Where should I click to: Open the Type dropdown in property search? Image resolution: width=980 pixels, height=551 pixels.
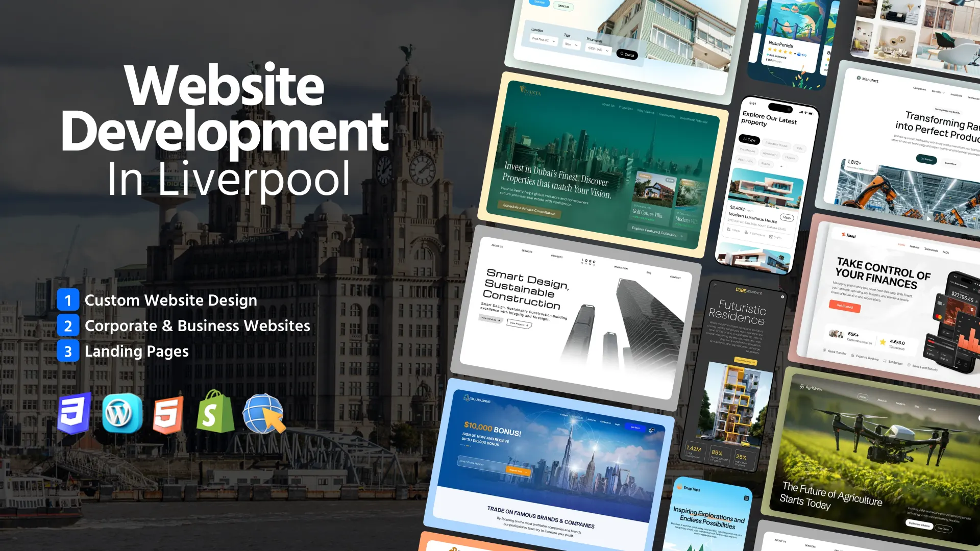[571, 44]
